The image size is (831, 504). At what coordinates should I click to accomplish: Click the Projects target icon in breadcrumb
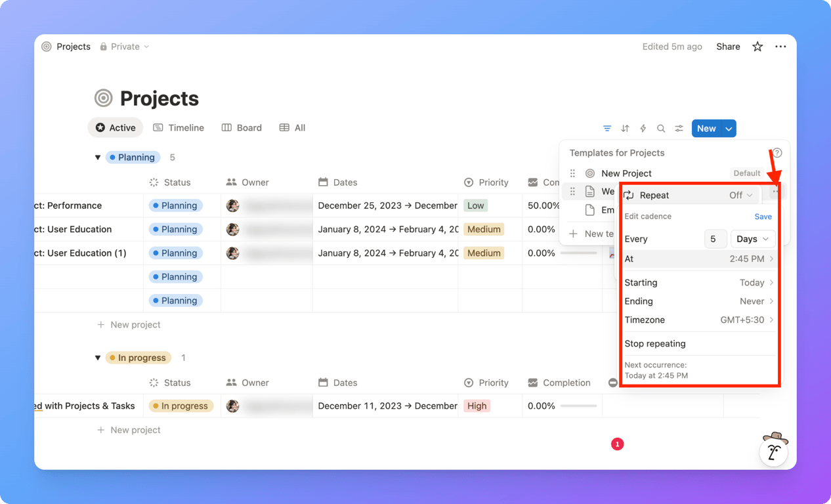47,47
